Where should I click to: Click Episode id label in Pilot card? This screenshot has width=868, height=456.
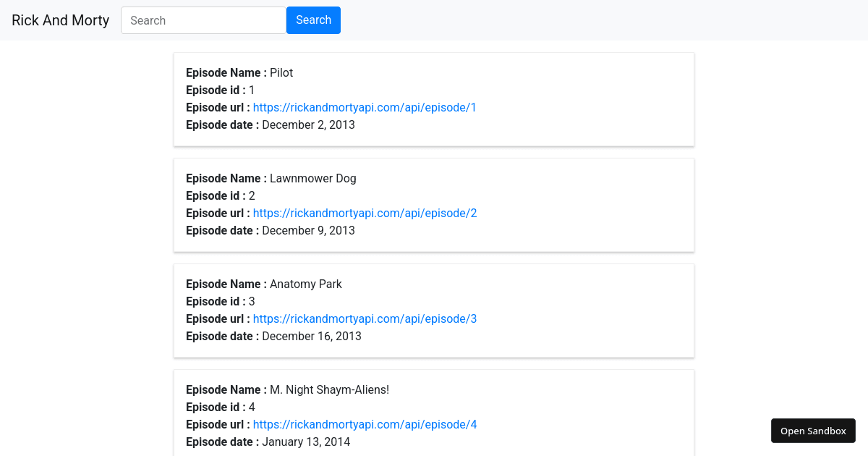215,90
